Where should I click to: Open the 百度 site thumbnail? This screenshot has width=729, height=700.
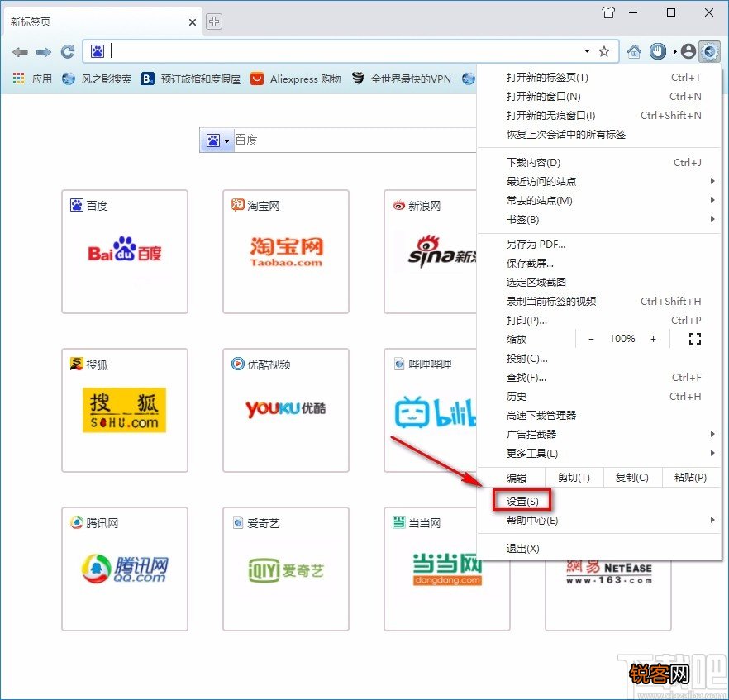(x=125, y=251)
